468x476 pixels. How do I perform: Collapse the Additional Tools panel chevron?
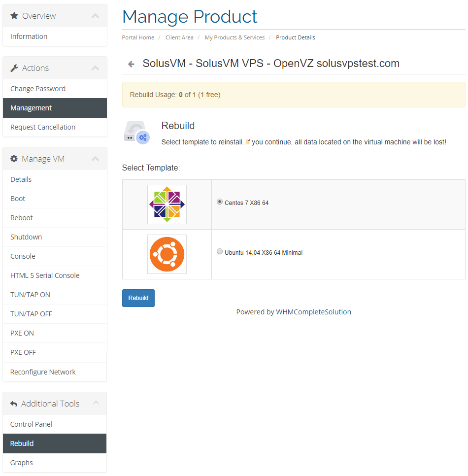[x=96, y=403]
